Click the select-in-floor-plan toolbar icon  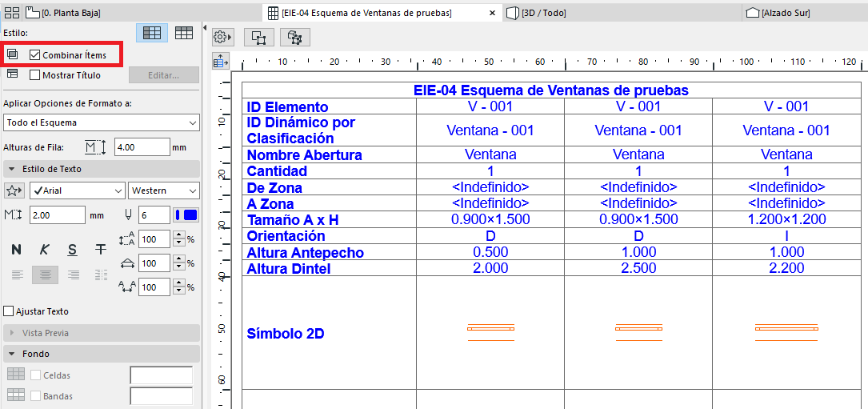tap(258, 37)
